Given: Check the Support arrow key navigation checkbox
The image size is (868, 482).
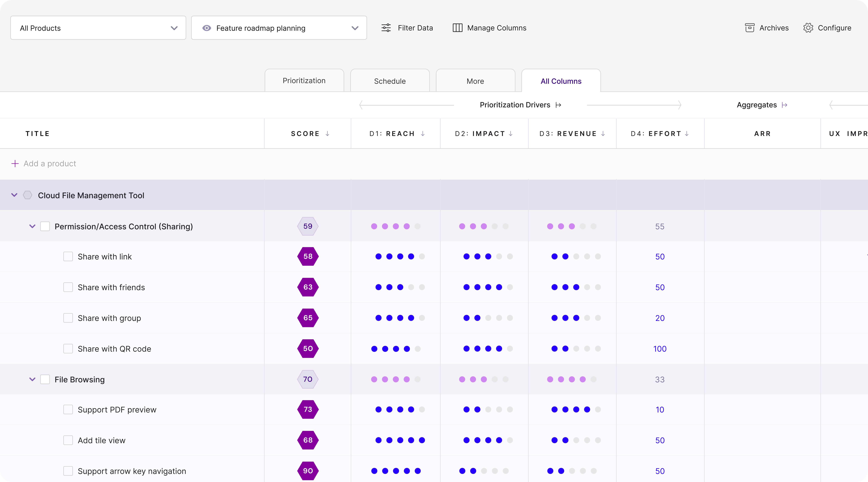Looking at the screenshot, I should coord(68,471).
